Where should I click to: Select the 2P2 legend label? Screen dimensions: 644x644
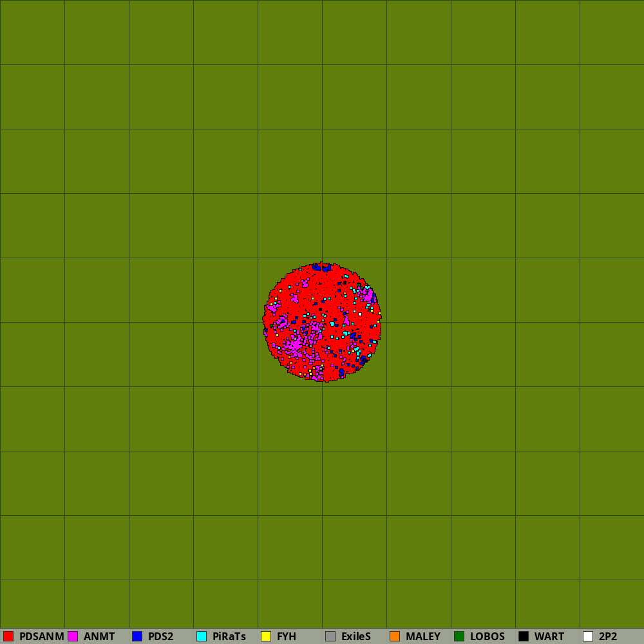tap(608, 636)
